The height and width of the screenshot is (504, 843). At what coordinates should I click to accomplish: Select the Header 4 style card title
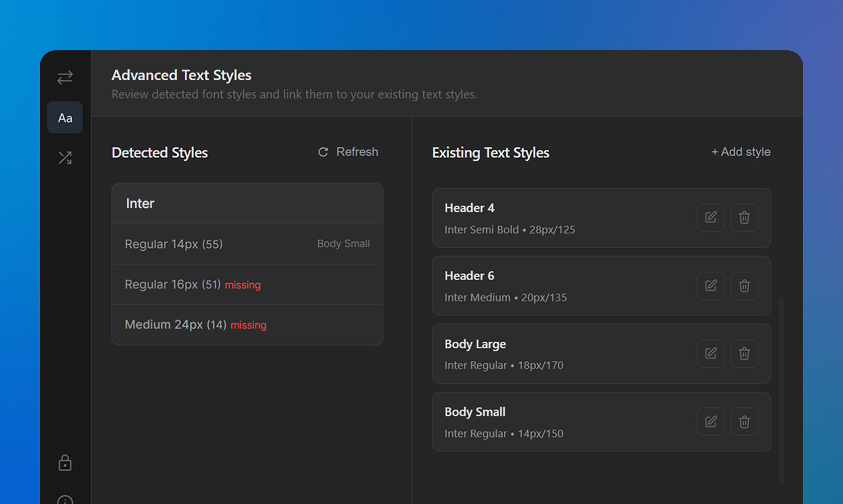click(x=470, y=208)
